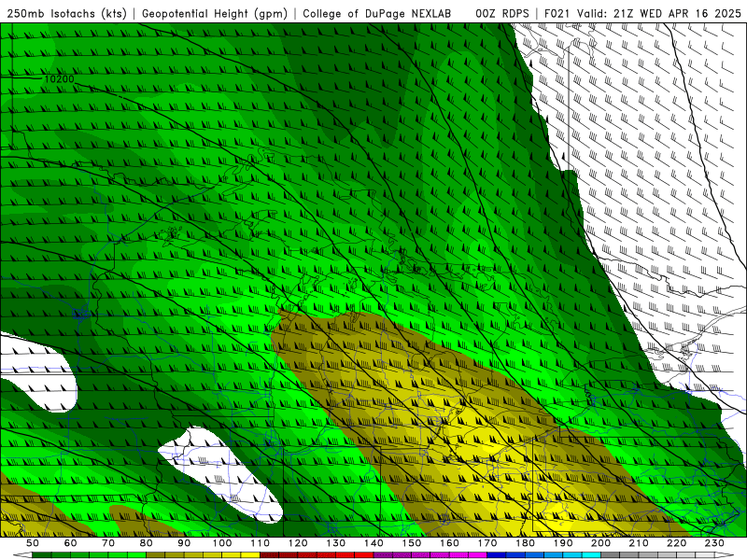
Task: Select the cyan swatch just below 200
Action: (591, 554)
